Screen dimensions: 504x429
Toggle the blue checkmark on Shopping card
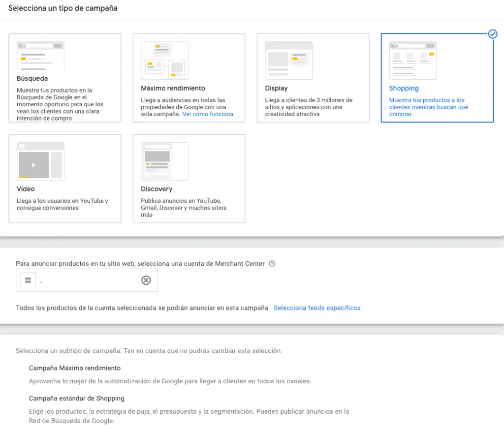coord(492,34)
